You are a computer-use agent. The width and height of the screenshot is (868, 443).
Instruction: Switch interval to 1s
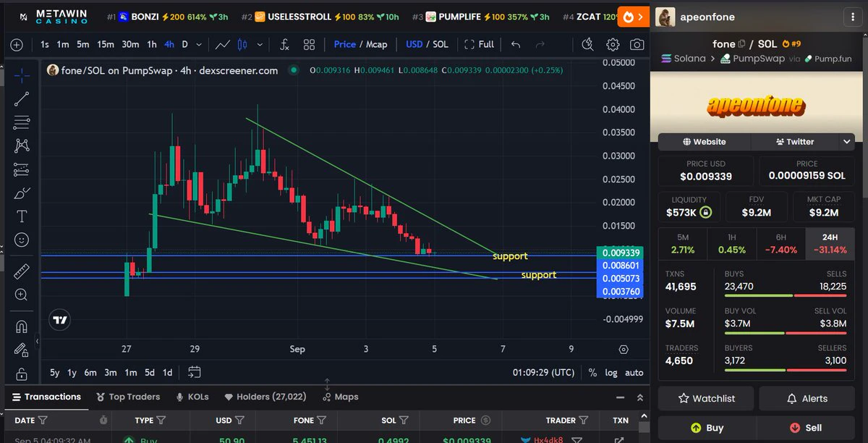pos(45,44)
